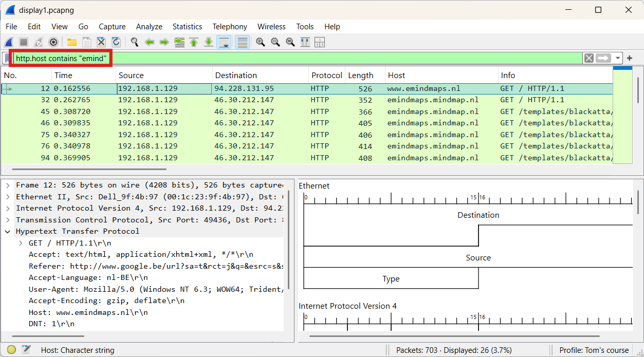Open the Wireless menu

pyautogui.click(x=271, y=27)
